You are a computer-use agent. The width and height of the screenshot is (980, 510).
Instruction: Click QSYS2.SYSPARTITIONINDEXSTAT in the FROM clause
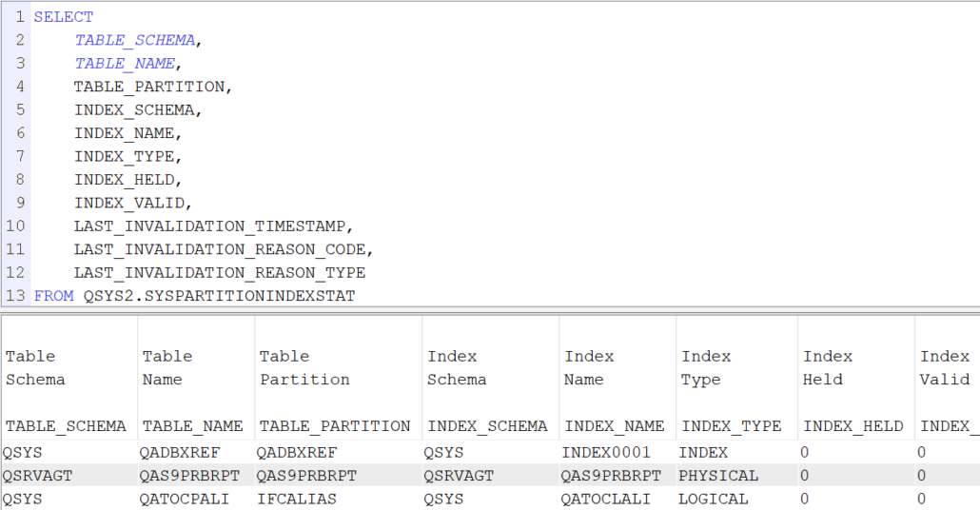pos(220,296)
